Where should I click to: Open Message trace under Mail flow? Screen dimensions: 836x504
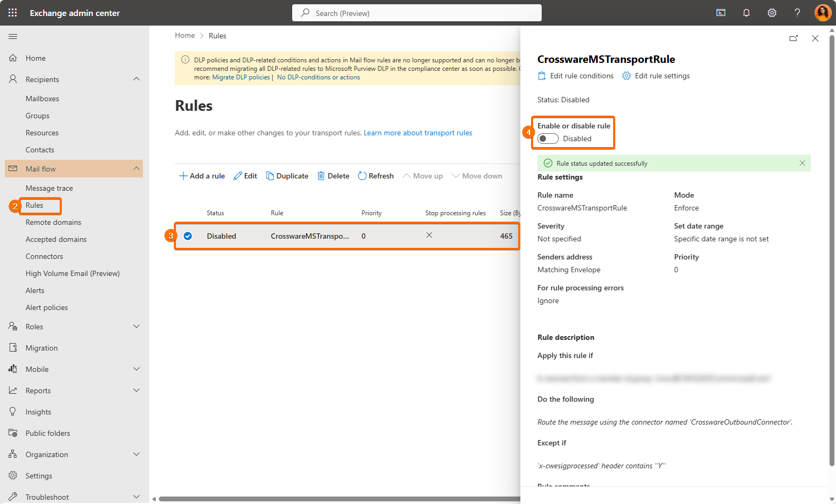(x=49, y=188)
